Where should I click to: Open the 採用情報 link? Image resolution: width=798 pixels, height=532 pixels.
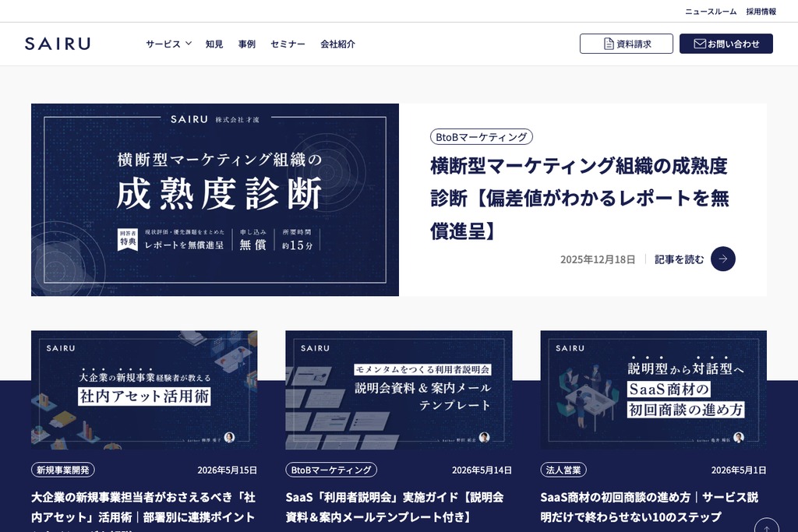tap(761, 11)
